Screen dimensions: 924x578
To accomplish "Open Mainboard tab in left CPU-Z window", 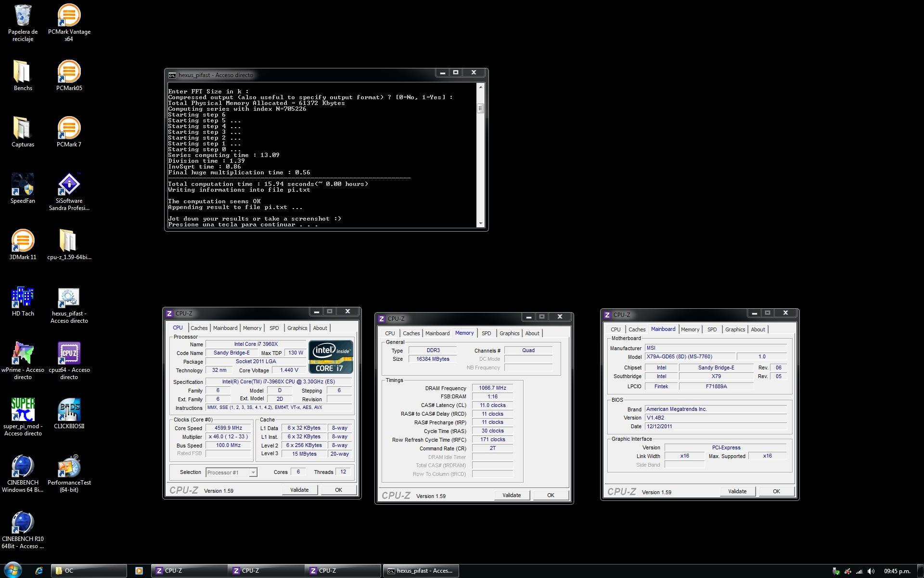I will point(225,328).
